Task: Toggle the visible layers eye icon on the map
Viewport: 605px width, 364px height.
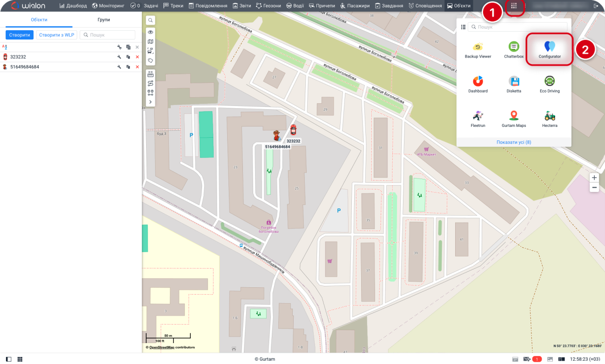Action: point(150,32)
